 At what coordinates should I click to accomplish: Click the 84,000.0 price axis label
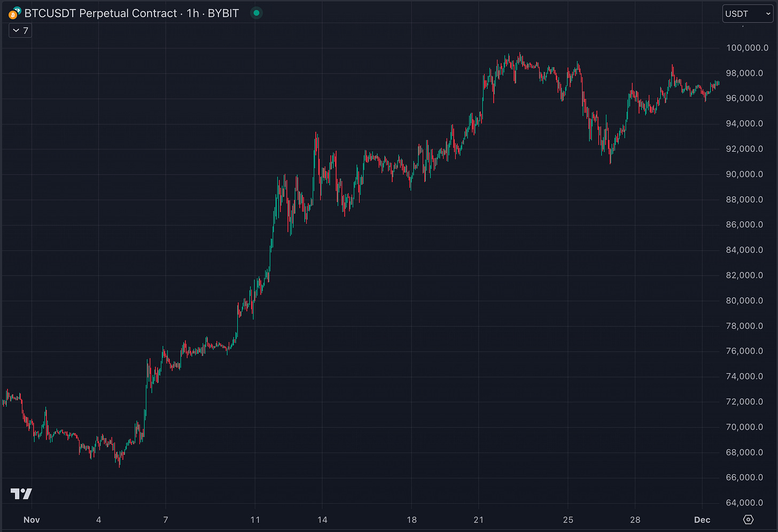[x=744, y=250]
